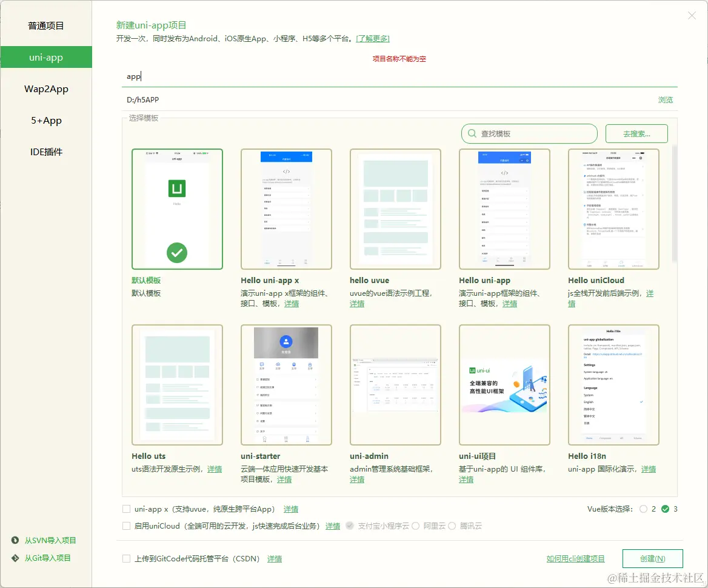Viewport: 708px width, 588px height.
Task: Click the 查找模板 search field
Action: 529,134
